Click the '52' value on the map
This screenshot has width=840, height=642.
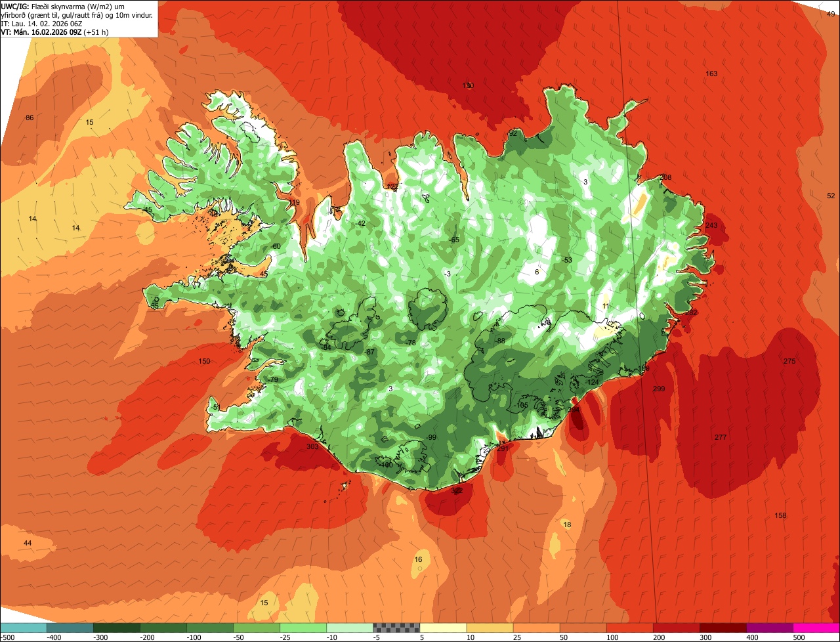click(831, 196)
